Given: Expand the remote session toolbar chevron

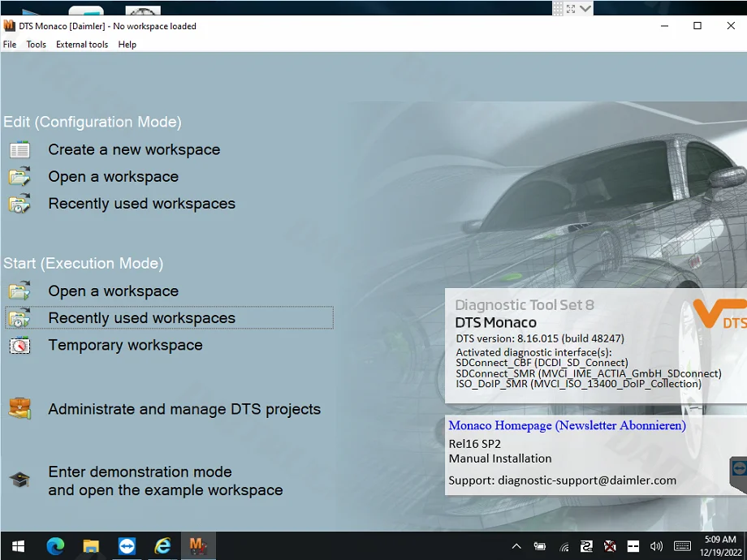Looking at the screenshot, I should coord(585,8).
